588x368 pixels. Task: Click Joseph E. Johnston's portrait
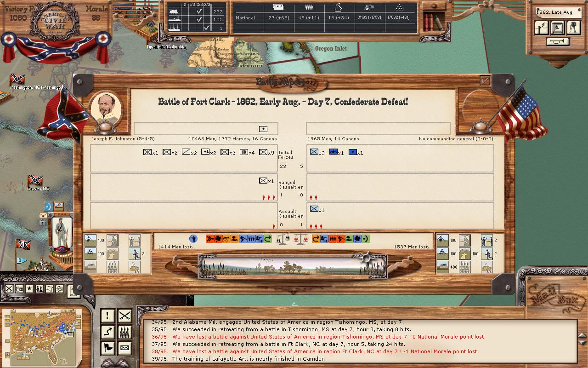point(106,109)
